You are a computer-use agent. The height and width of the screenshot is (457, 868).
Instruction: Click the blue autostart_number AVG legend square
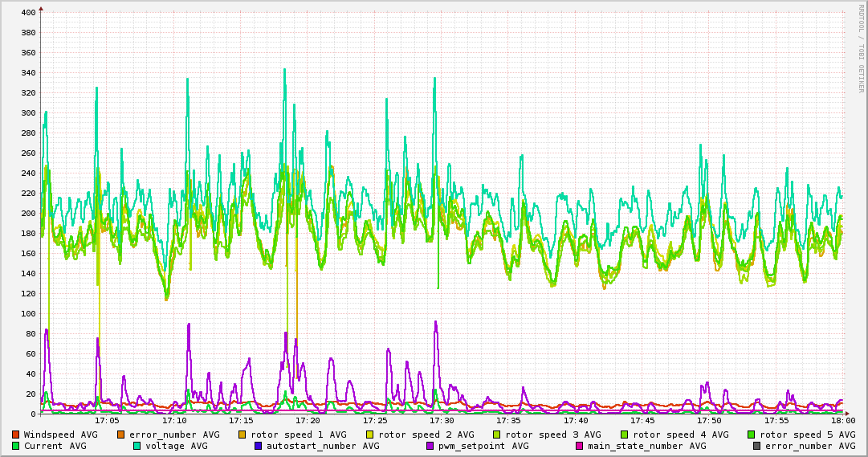(259, 446)
